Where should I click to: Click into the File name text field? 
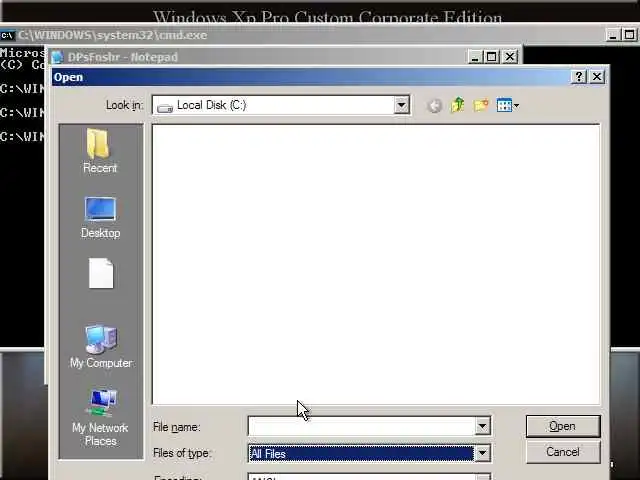tap(361, 427)
